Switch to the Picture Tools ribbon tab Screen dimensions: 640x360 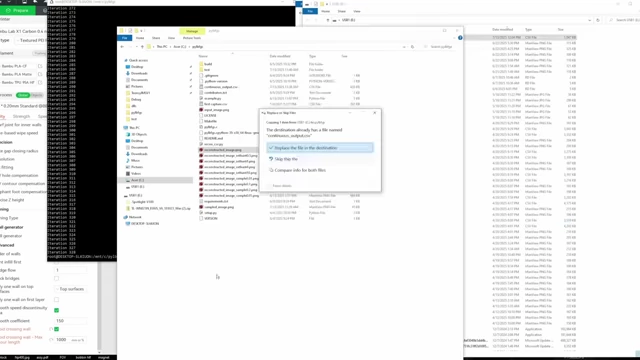pos(191,38)
